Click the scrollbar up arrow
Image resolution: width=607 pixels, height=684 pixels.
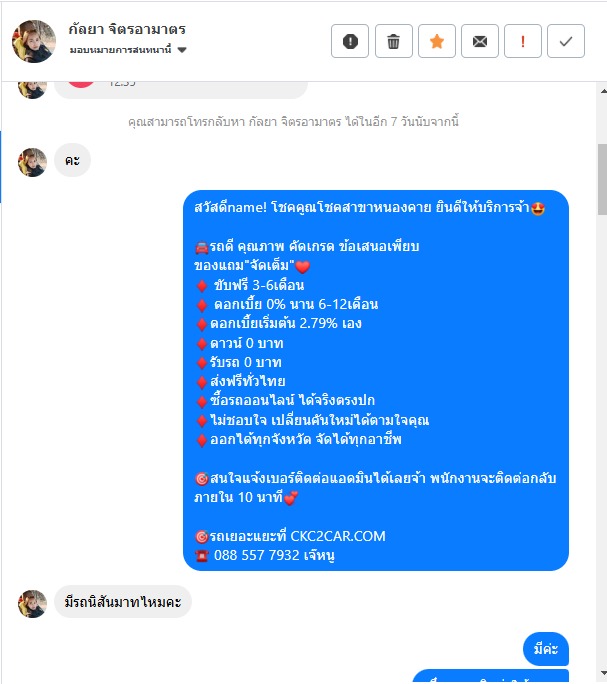[603, 91]
